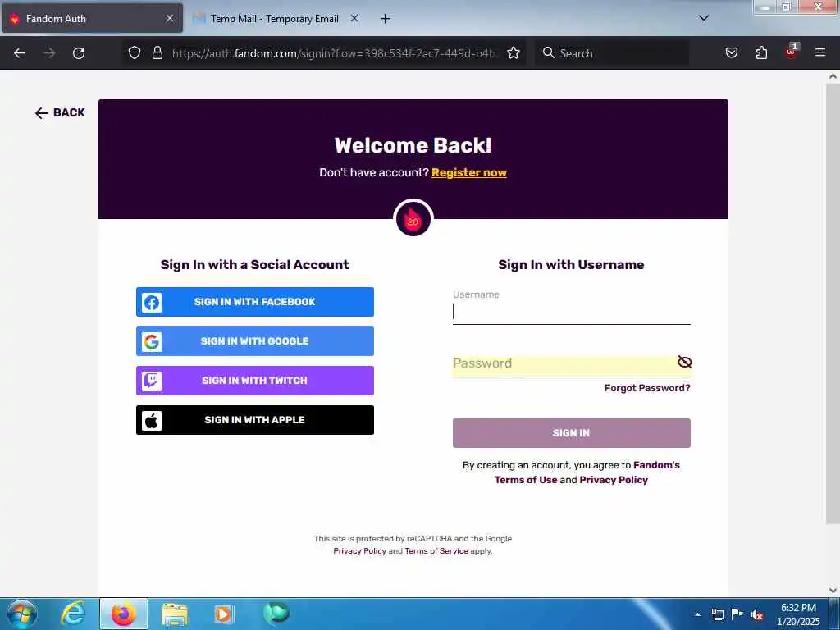The image size is (840, 630).
Task: Close the Fandom Auth tab
Action: [x=170, y=18]
